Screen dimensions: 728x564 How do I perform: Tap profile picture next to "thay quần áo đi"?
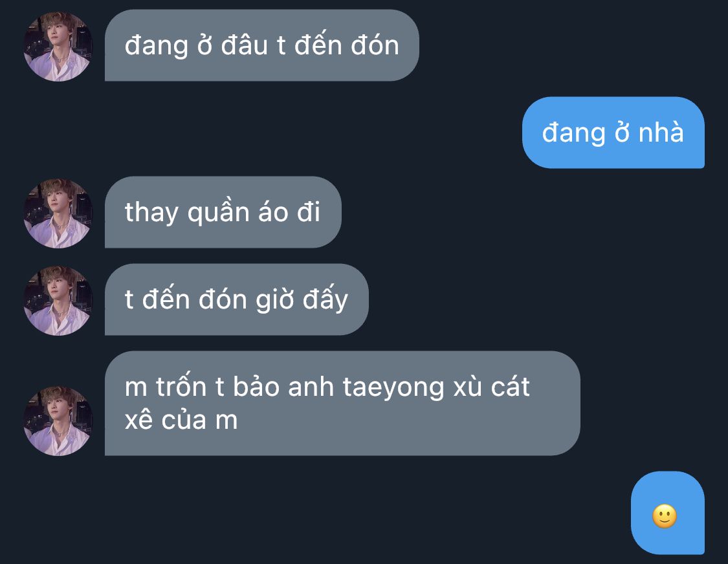coord(58,213)
